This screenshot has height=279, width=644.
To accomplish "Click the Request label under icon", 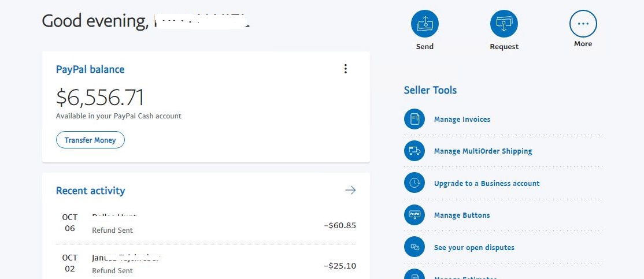I will 504,47.
